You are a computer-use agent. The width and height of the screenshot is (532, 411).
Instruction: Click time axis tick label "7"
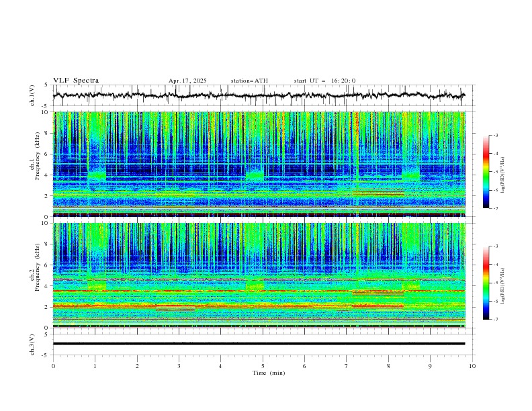click(347, 366)
